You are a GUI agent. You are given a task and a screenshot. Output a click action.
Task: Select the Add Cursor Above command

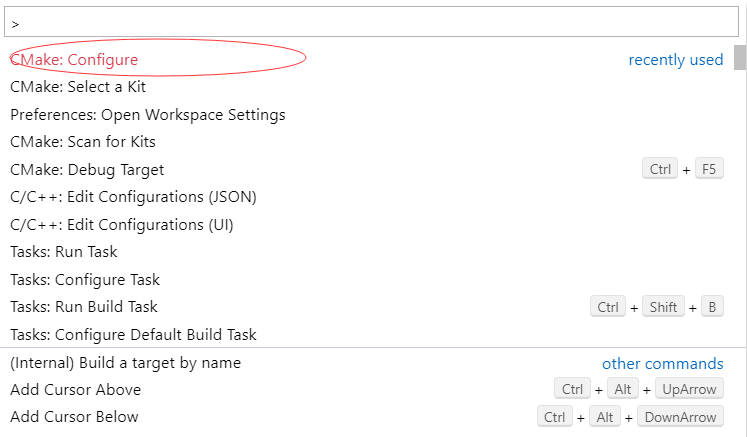367,390
